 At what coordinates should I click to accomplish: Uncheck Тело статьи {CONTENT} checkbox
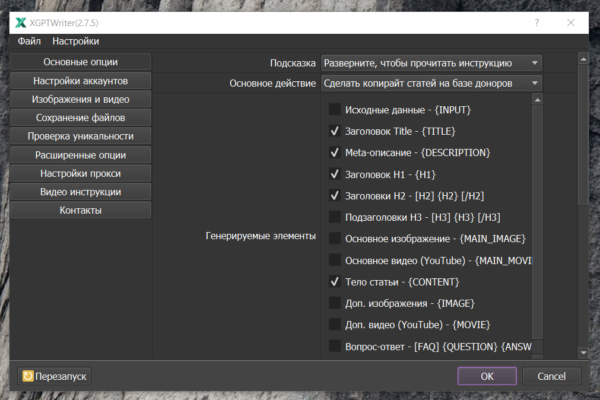[x=335, y=282]
